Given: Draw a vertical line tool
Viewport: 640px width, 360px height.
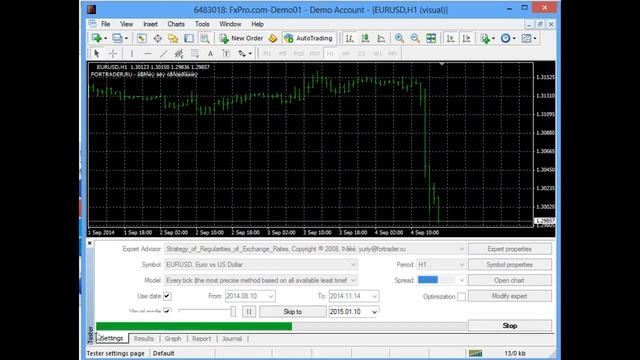Looking at the screenshot, I should click(x=131, y=53).
